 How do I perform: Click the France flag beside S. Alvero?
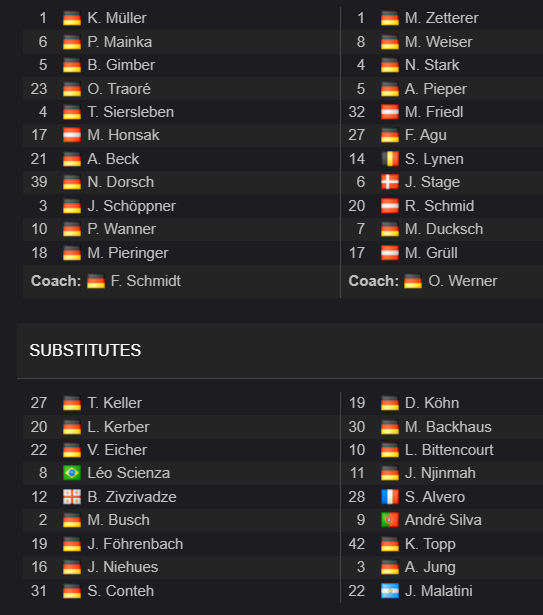(x=390, y=497)
